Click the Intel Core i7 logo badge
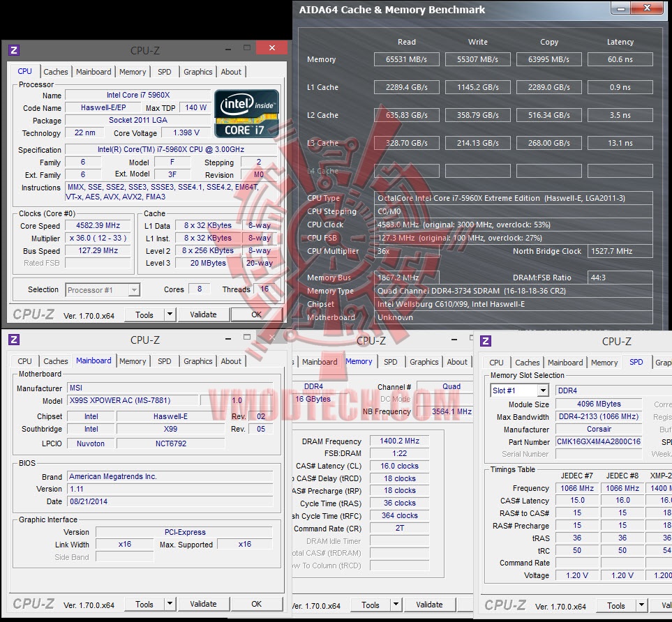 (x=246, y=114)
